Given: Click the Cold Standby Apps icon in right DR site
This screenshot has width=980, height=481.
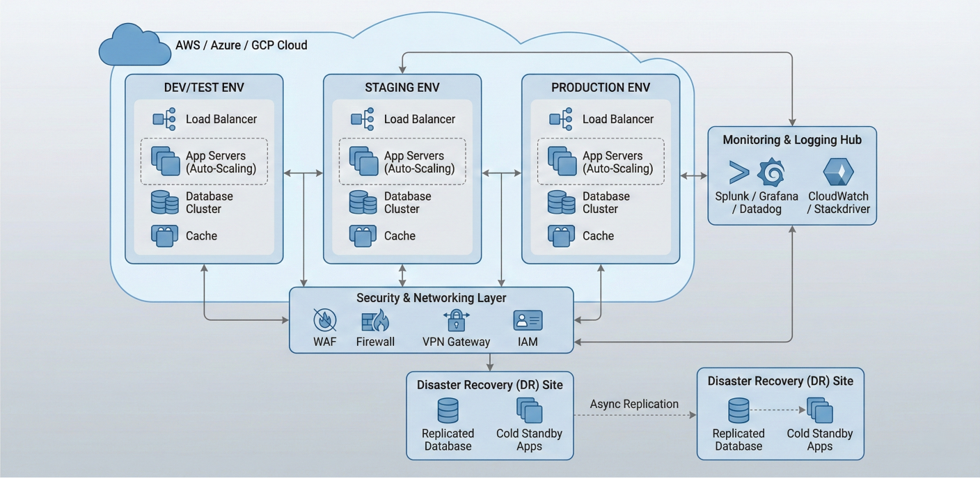Looking at the screenshot, I should [819, 410].
